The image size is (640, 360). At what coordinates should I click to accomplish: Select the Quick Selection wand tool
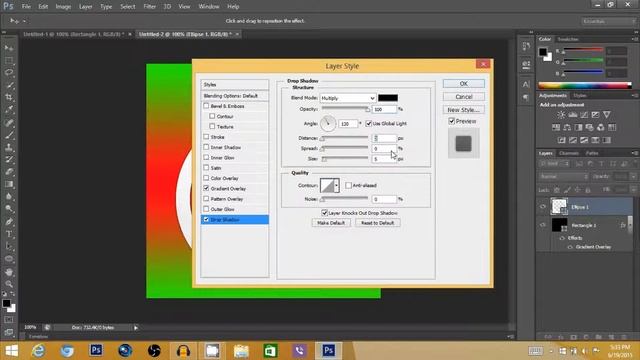[x=9, y=85]
